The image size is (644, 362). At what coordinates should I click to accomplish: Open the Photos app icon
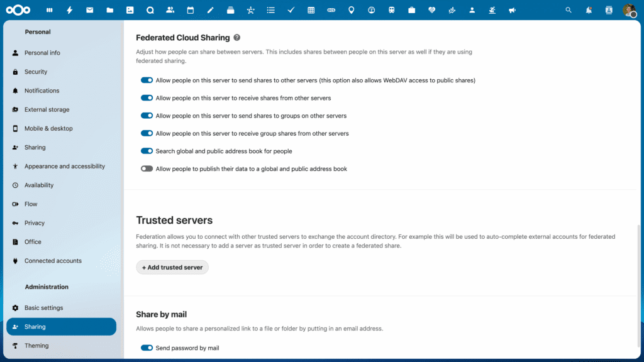[130, 9]
